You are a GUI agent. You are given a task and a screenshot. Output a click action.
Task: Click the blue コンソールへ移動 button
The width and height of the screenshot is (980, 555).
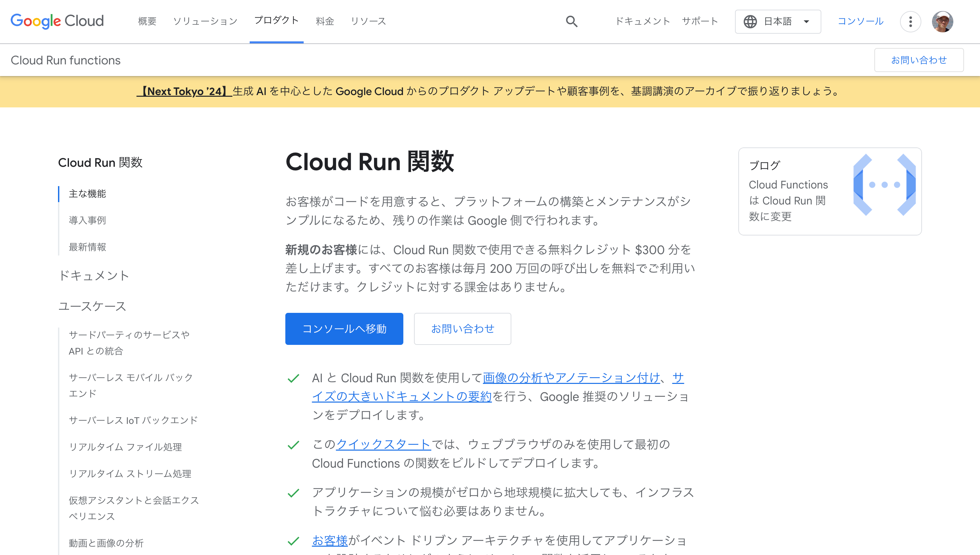click(344, 329)
